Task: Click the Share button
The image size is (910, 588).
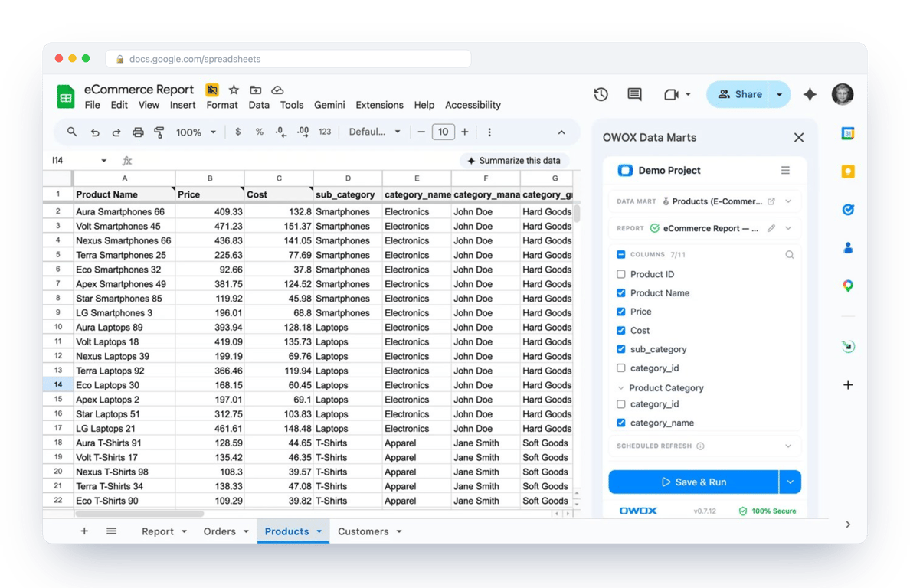Action: tap(738, 94)
